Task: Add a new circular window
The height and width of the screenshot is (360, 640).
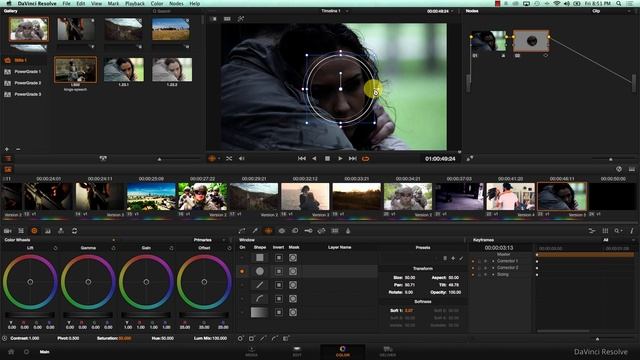Action: (240, 338)
